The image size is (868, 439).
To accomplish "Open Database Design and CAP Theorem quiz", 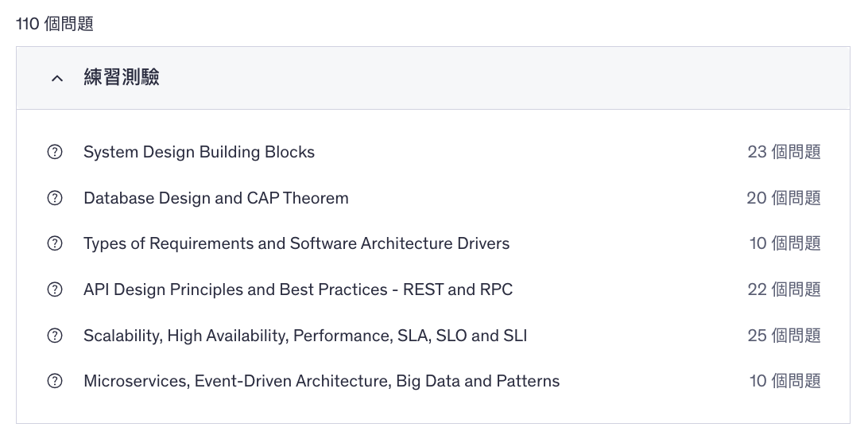I will coord(215,198).
